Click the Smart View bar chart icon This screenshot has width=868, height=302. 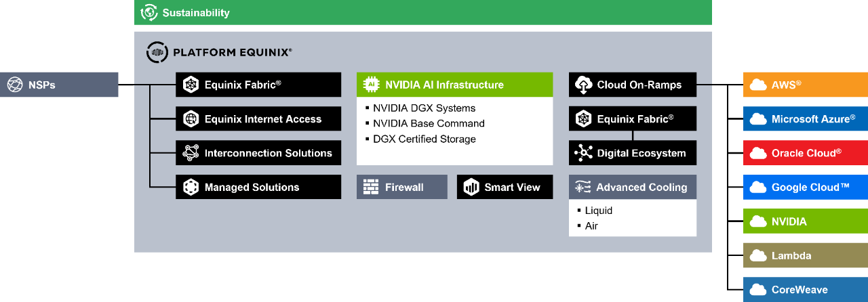[x=471, y=187]
